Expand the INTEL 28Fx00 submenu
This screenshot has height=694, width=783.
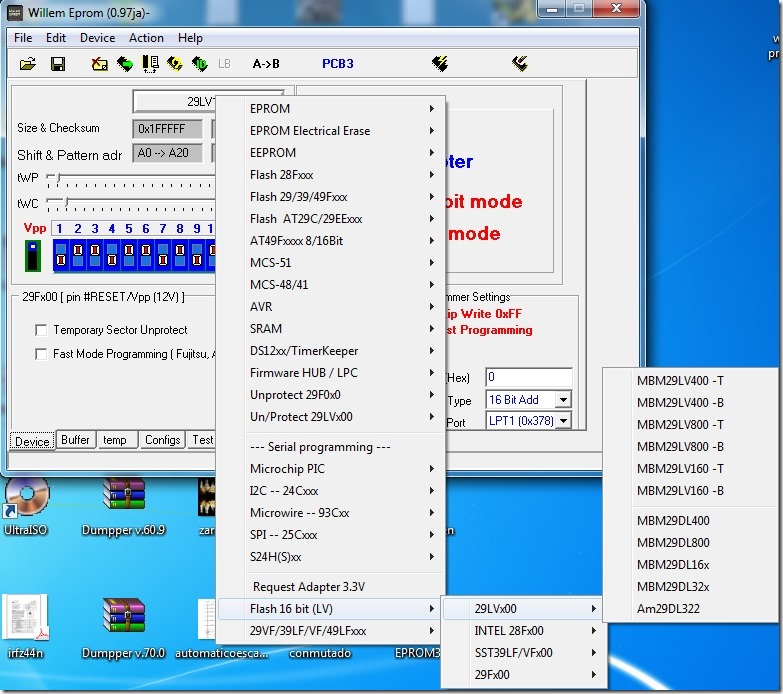click(x=524, y=631)
